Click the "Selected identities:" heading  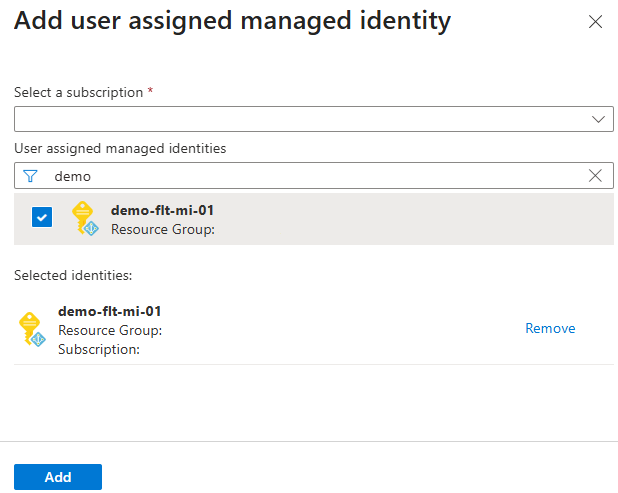[73, 274]
